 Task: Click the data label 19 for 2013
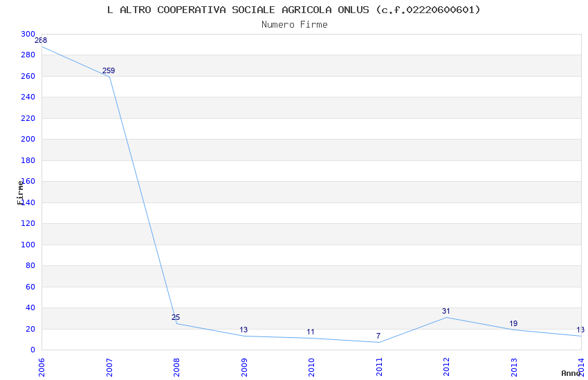tap(513, 323)
